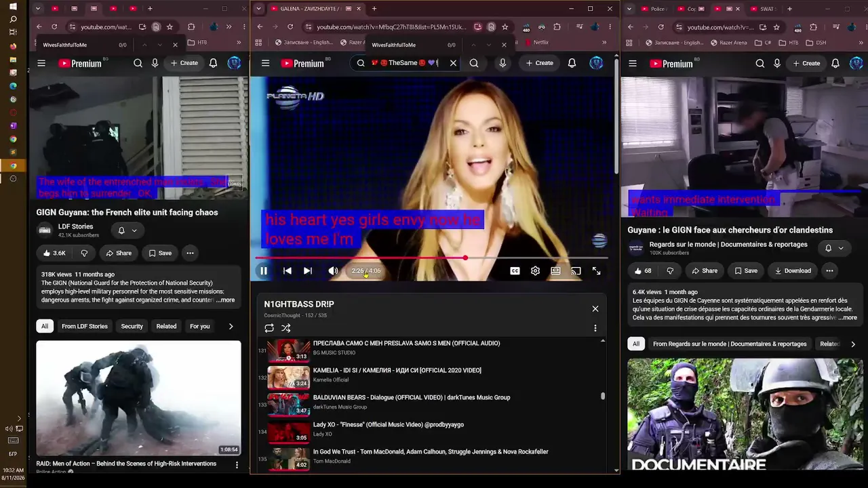This screenshot has width=868, height=488.
Task: Pause the Galena music video
Action: coord(264,271)
